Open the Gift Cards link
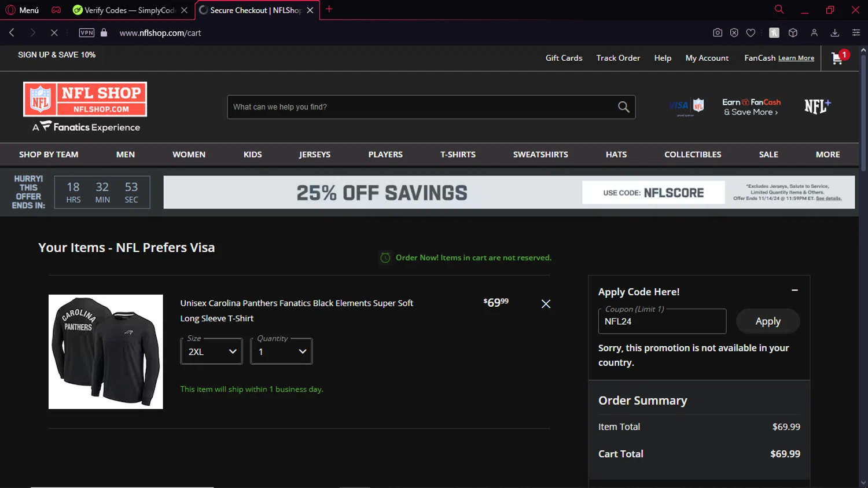Screen dimensions: 868x488 click(564, 58)
